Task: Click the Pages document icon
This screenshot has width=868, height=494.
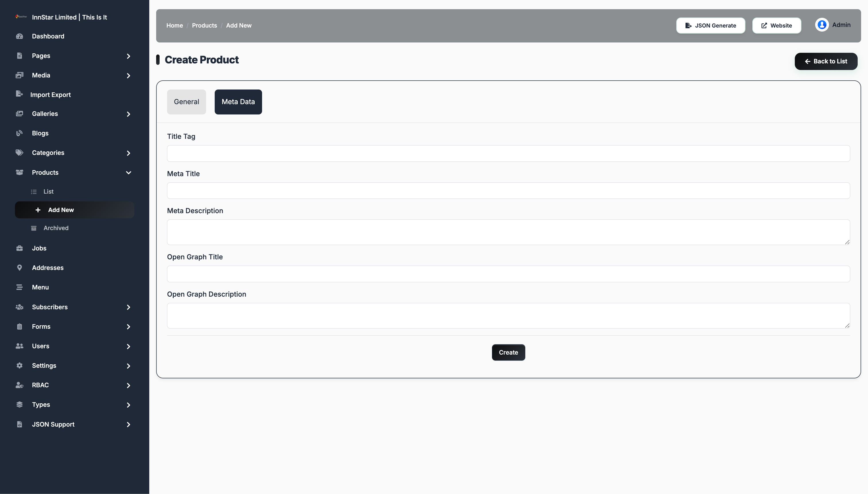Action: coord(20,56)
